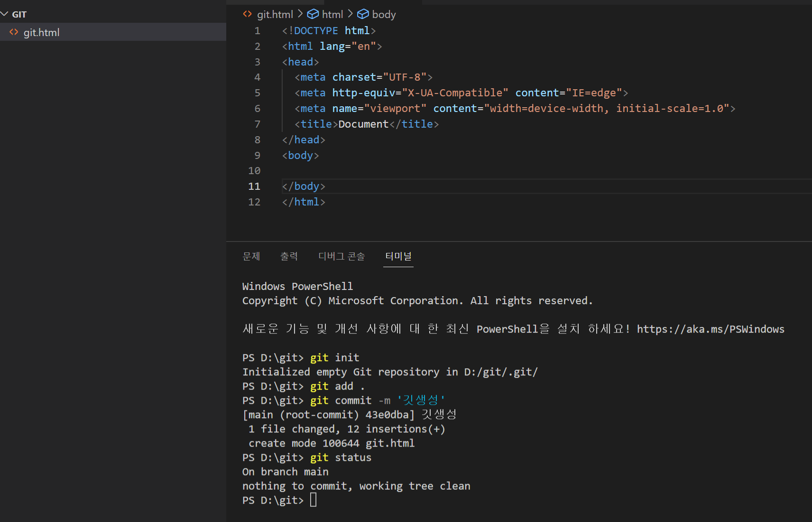This screenshot has height=522, width=812.
Task: Open git.html in the explorer tree
Action: coord(113,32)
